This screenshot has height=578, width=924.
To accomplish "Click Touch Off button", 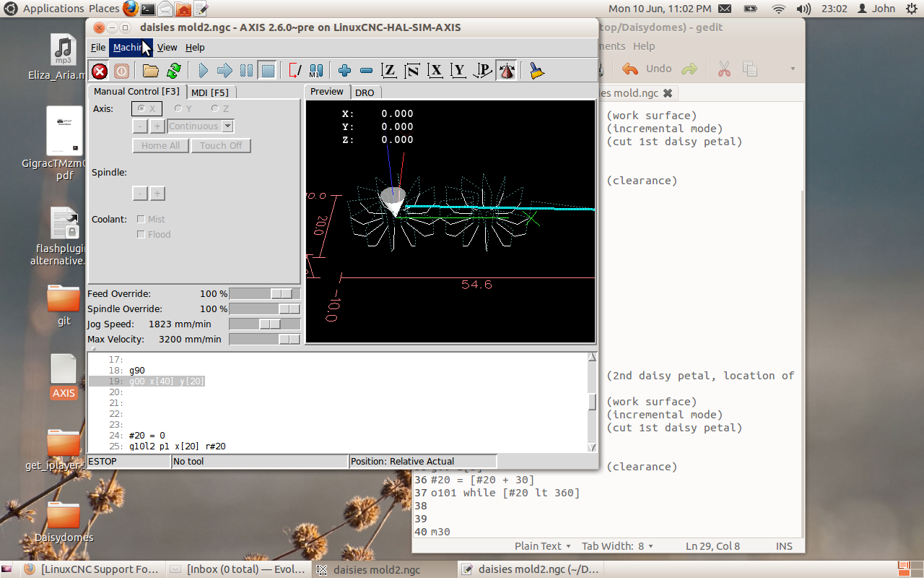I will (x=221, y=145).
